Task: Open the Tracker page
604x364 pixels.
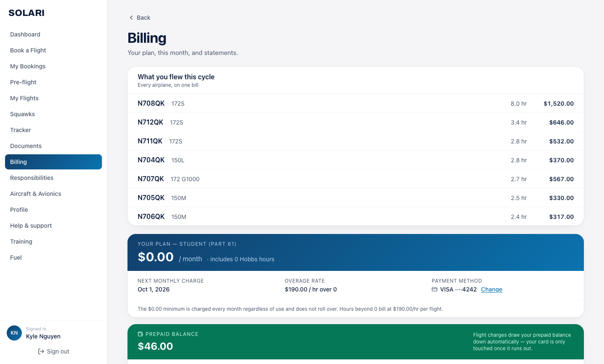Action: tap(53, 130)
